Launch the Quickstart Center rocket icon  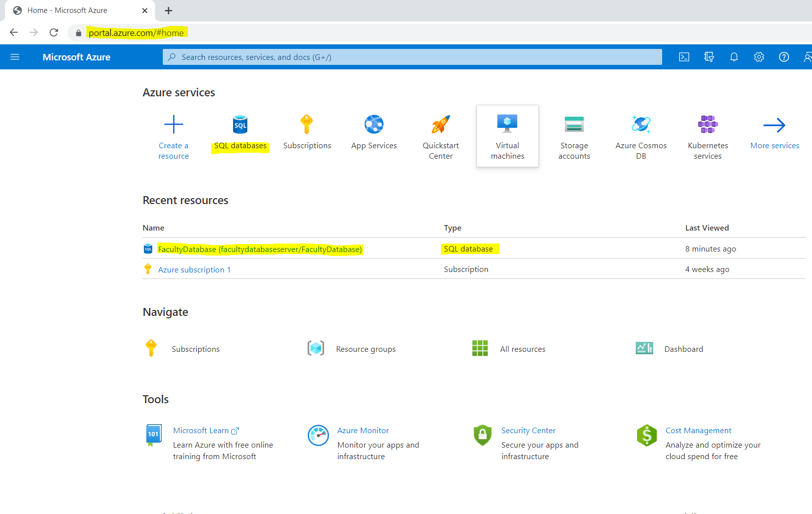pyautogui.click(x=441, y=124)
